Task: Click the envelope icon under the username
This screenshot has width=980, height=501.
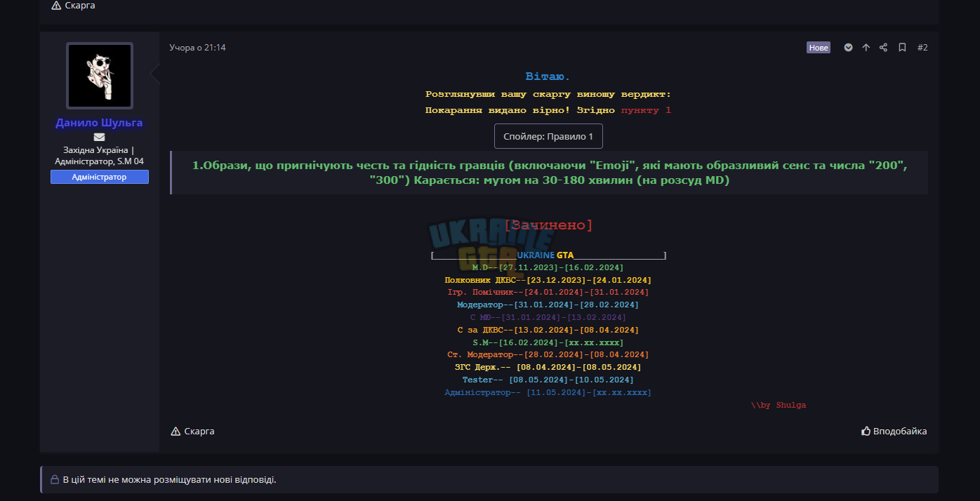Action: [x=99, y=137]
